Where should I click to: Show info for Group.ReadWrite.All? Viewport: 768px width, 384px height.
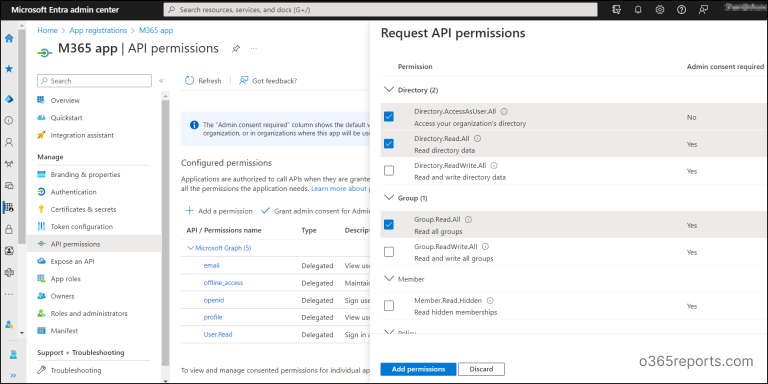[485, 246]
